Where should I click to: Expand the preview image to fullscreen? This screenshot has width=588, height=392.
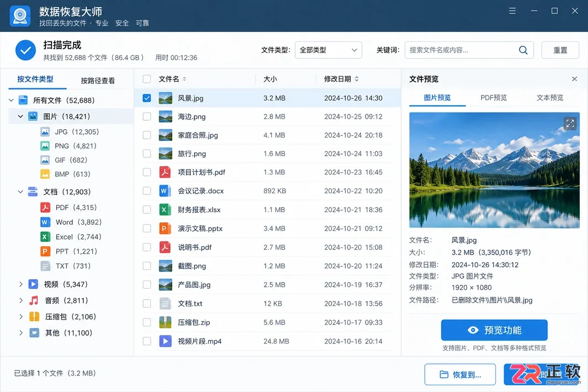(570, 124)
